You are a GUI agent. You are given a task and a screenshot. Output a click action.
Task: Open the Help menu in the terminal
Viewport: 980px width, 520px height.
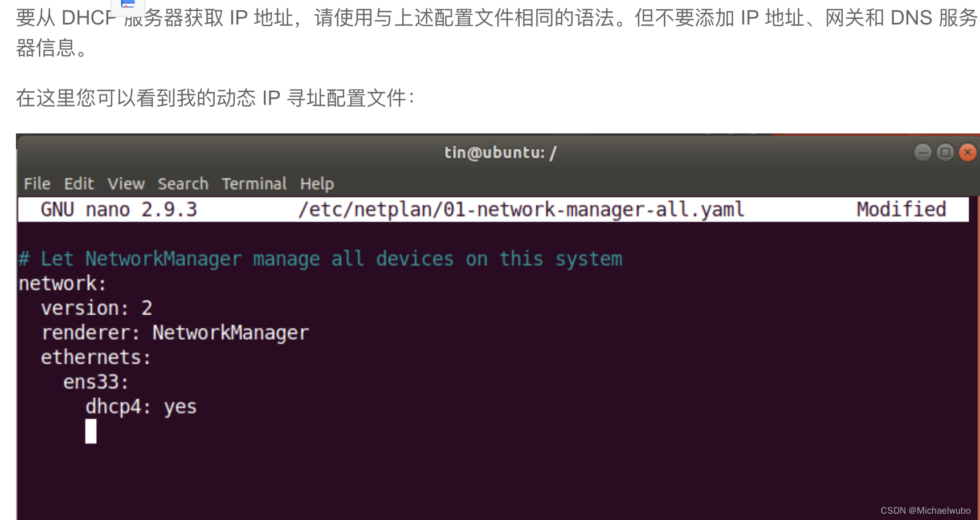(x=317, y=184)
